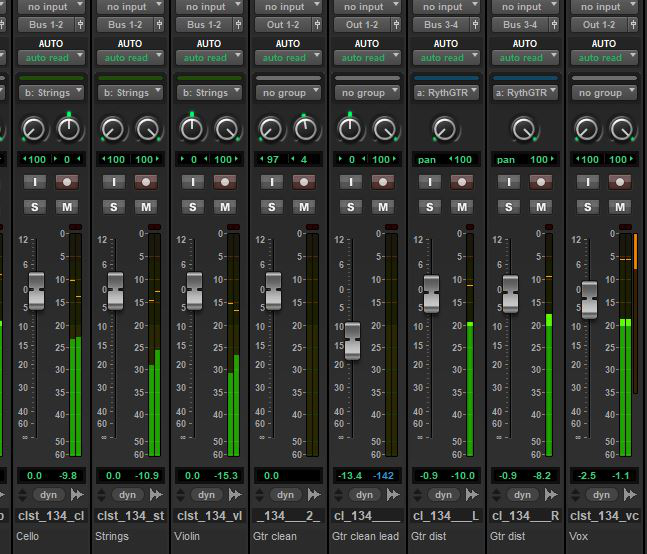Solo the cl_134___R Gtr dist track
This screenshot has width=647, height=554.
point(509,207)
